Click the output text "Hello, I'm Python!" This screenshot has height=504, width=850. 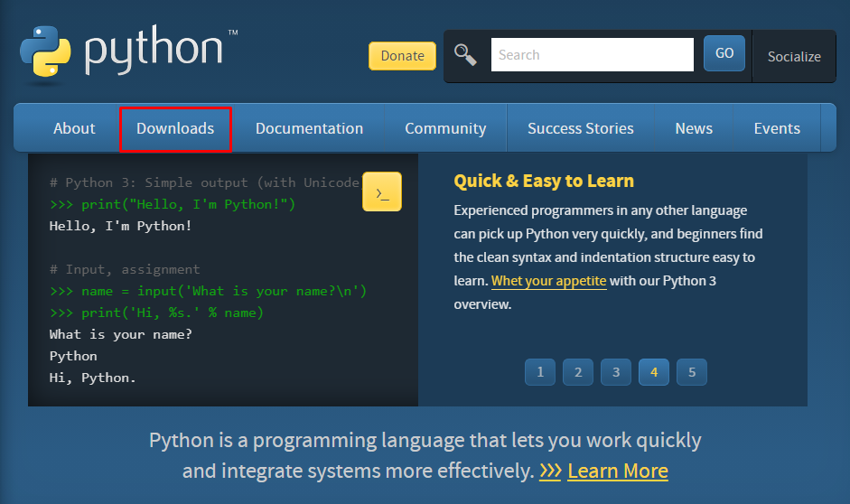[120, 226]
